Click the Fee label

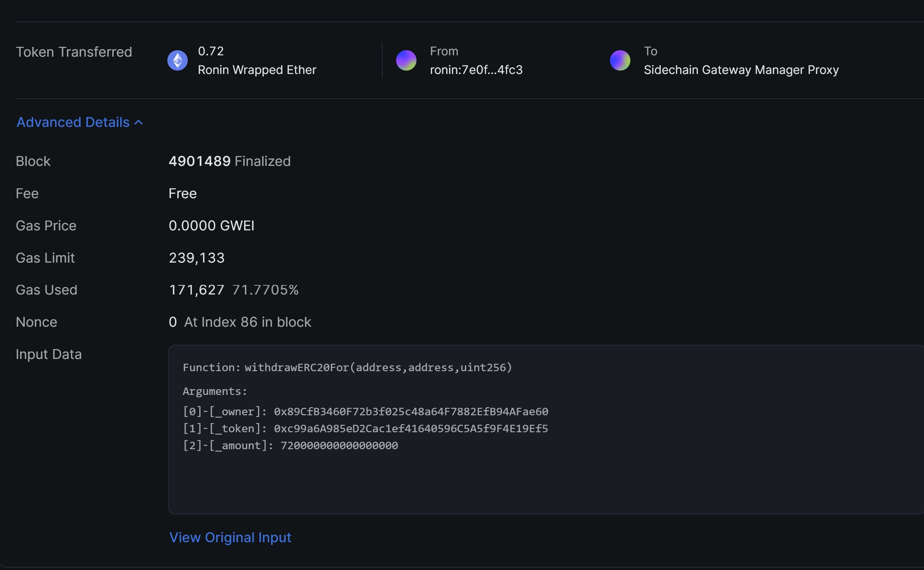pyautogui.click(x=27, y=193)
